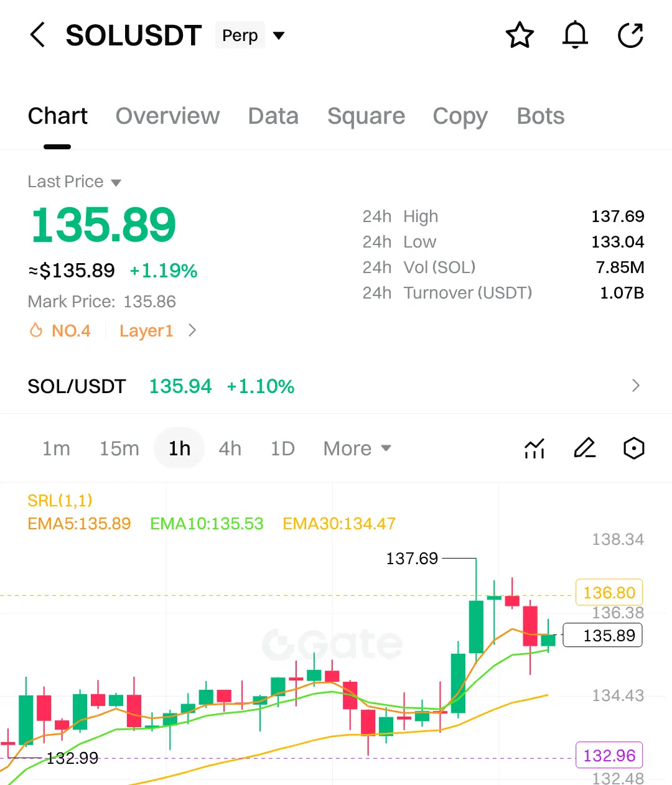Tap the +1.19% change value

(x=164, y=271)
